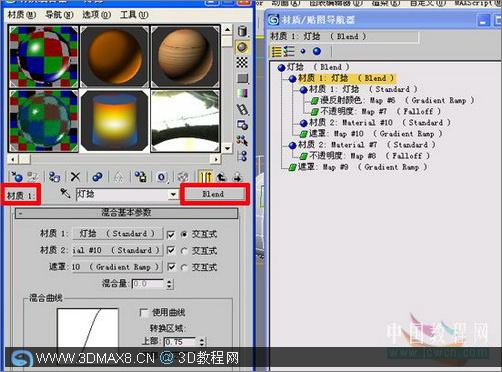Click the Put to Library icon
Screen dimensions: 502x372
pyautogui.click(x=140, y=176)
